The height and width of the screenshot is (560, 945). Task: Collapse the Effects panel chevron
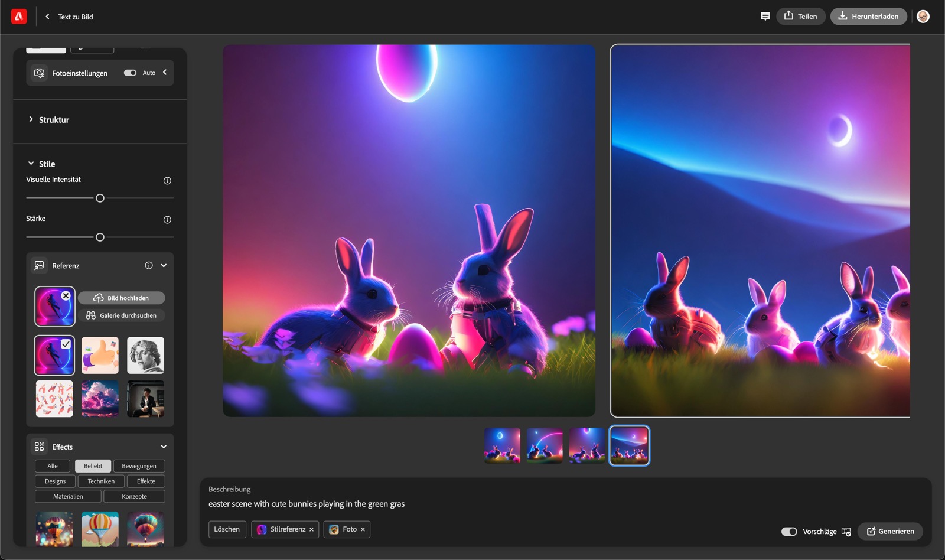164,447
